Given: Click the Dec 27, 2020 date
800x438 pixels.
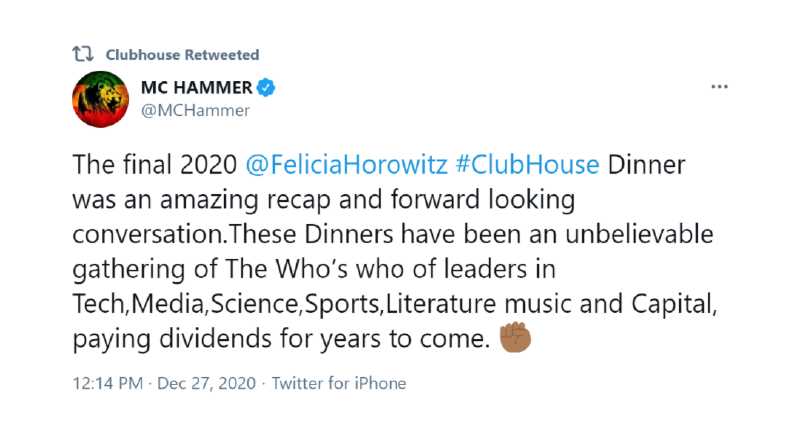Looking at the screenshot, I should pos(205,383).
